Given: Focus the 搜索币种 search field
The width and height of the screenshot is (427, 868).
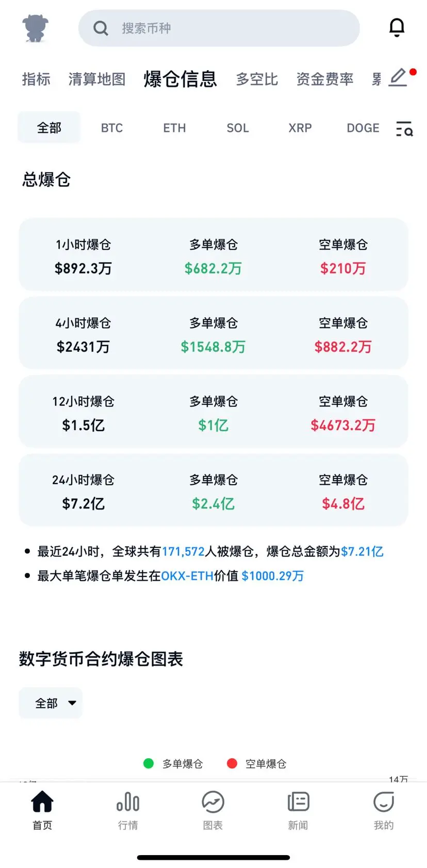Looking at the screenshot, I should pos(219,28).
